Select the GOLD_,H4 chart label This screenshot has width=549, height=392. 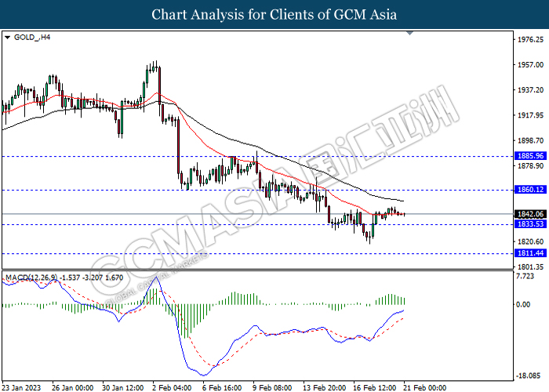(32, 37)
